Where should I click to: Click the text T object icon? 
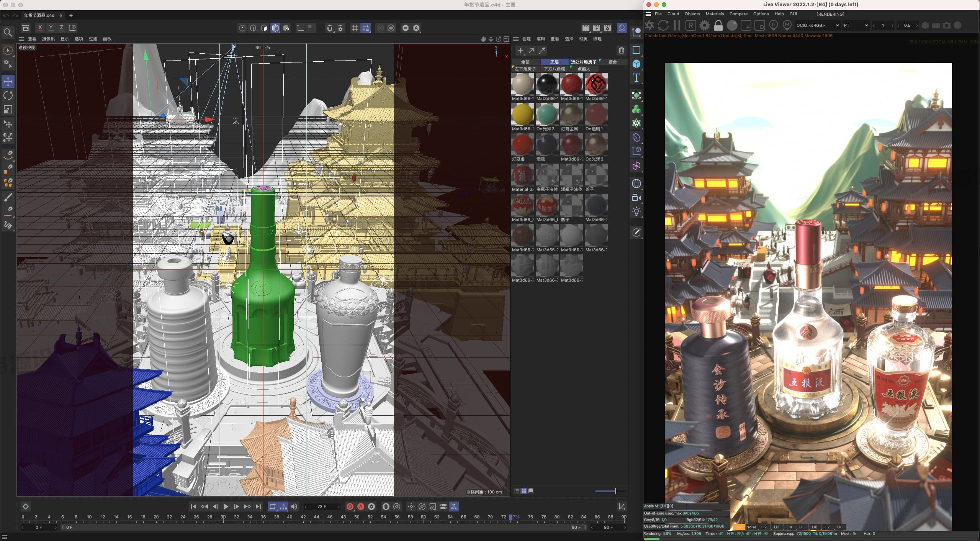tap(636, 78)
